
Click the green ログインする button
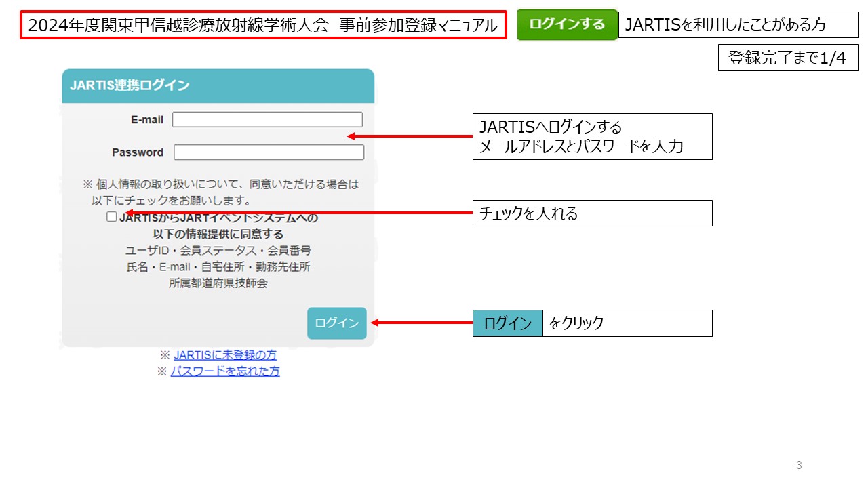[x=567, y=25]
